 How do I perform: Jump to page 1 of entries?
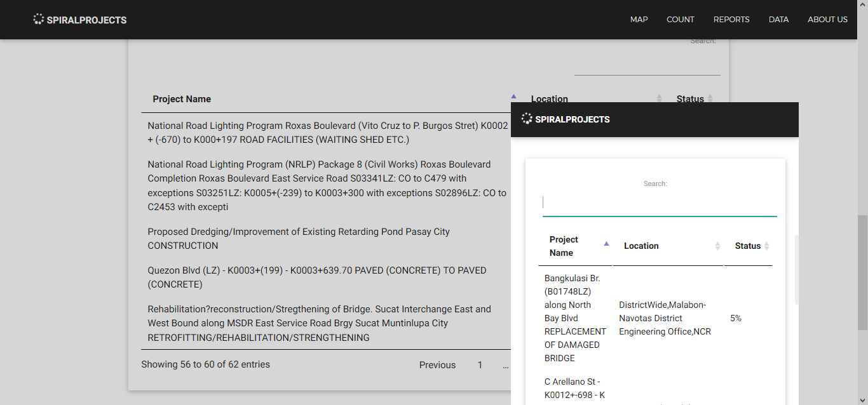(x=480, y=365)
